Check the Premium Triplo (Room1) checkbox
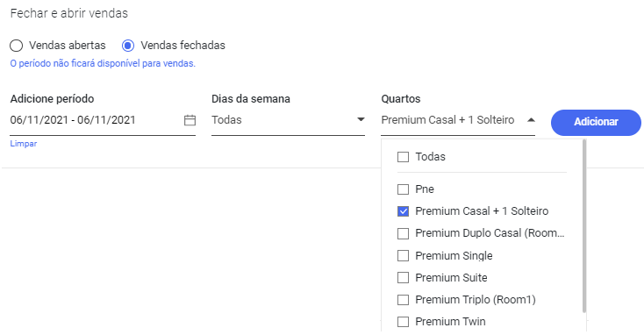Image resolution: width=644 pixels, height=335 pixels. click(404, 300)
